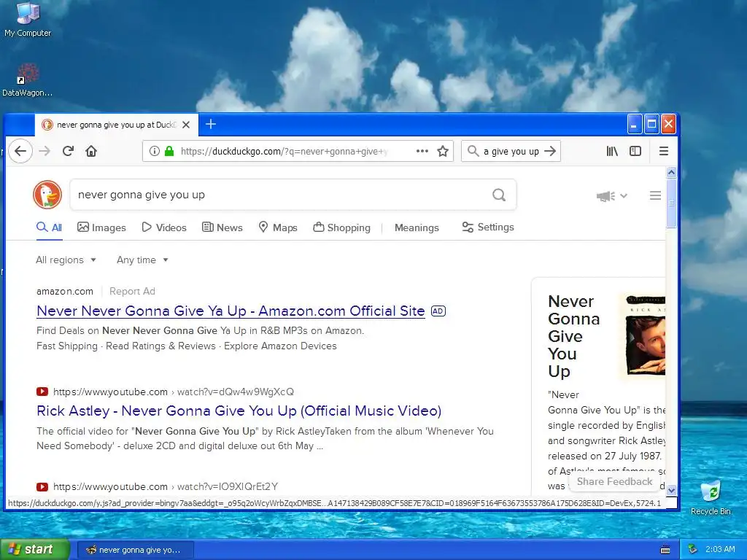Reload the DuckDuckGo page
The width and height of the screenshot is (747, 560).
click(68, 152)
